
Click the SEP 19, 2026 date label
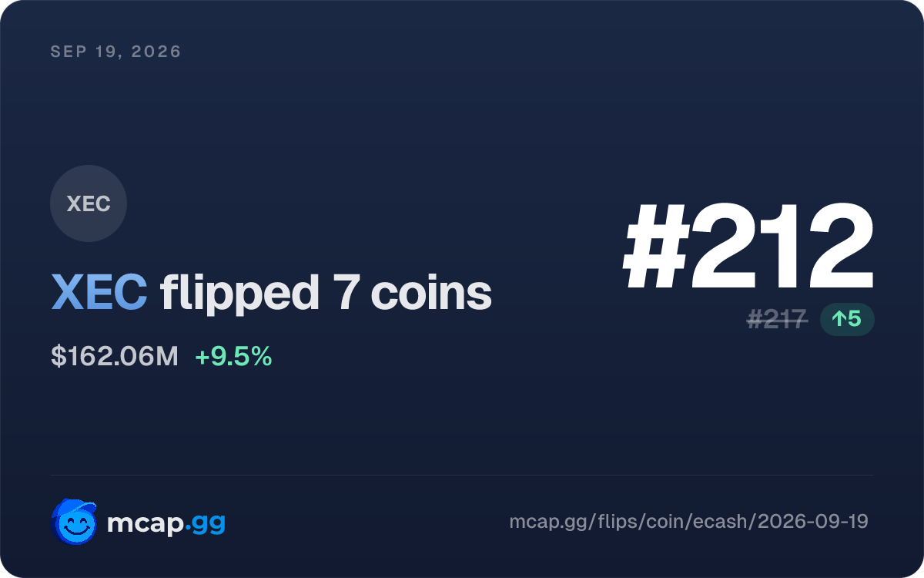(116, 52)
